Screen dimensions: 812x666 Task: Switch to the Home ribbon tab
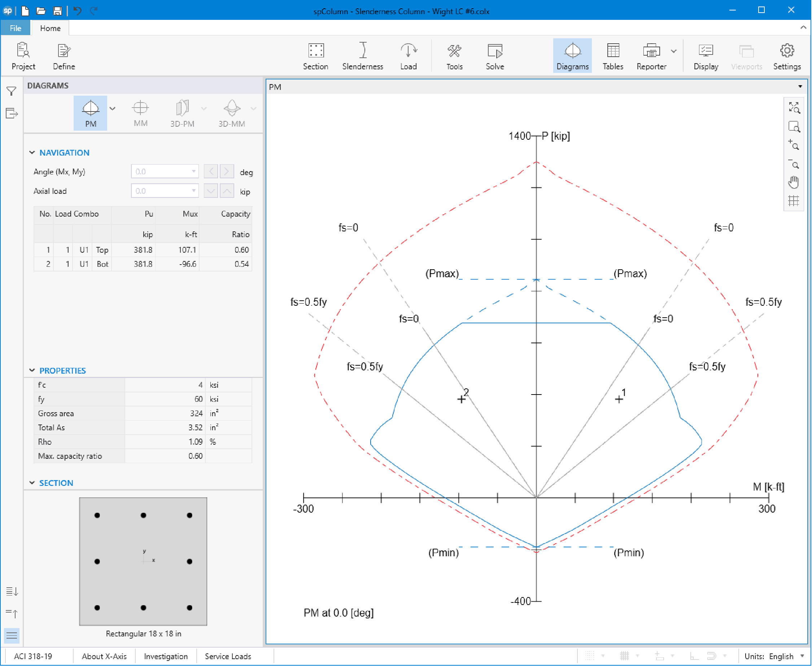click(x=50, y=29)
